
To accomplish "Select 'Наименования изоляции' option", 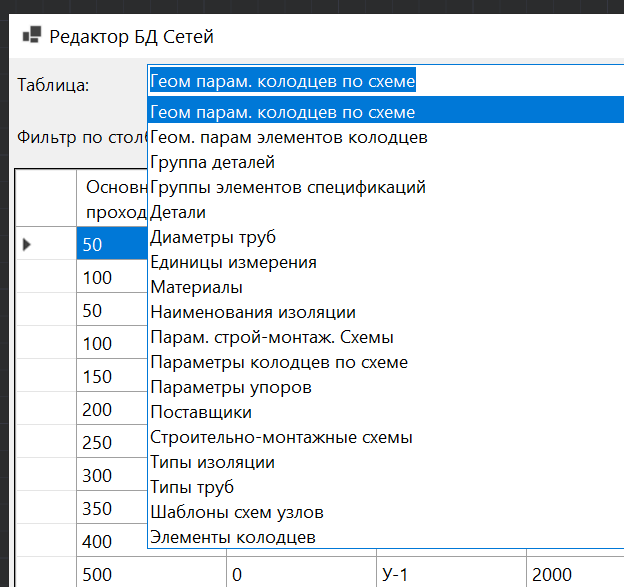I will tap(253, 312).
